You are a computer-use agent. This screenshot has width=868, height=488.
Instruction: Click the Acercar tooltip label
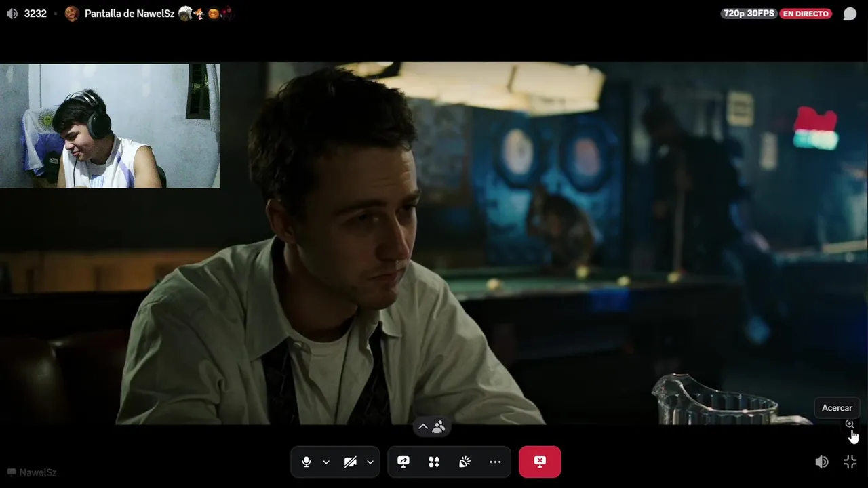837,408
